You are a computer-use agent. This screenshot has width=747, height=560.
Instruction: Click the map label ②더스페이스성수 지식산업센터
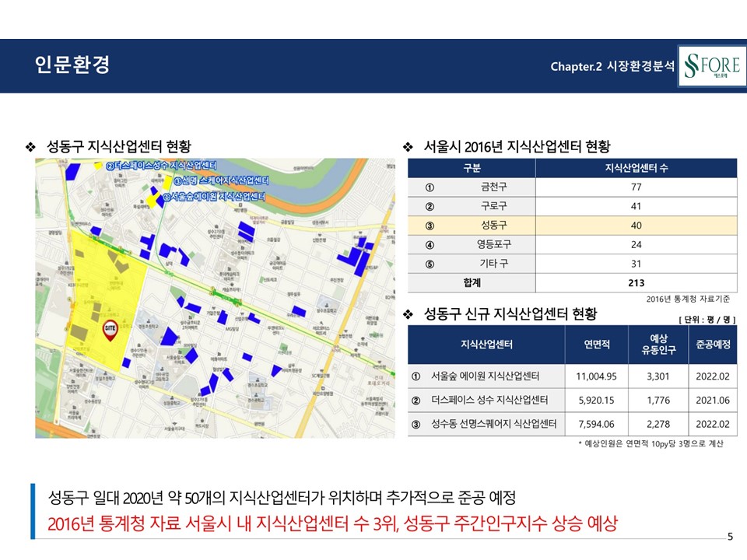click(x=161, y=165)
